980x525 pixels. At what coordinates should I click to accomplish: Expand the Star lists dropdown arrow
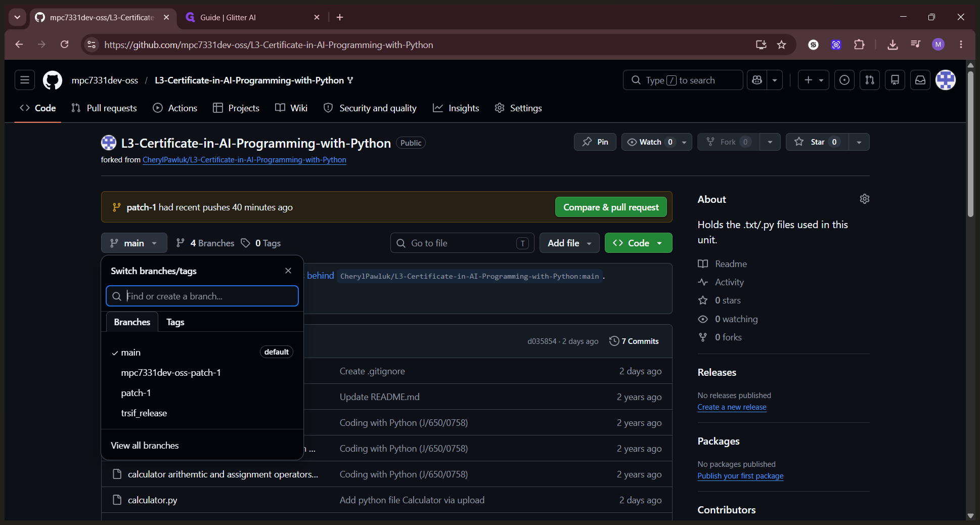pyautogui.click(x=859, y=142)
